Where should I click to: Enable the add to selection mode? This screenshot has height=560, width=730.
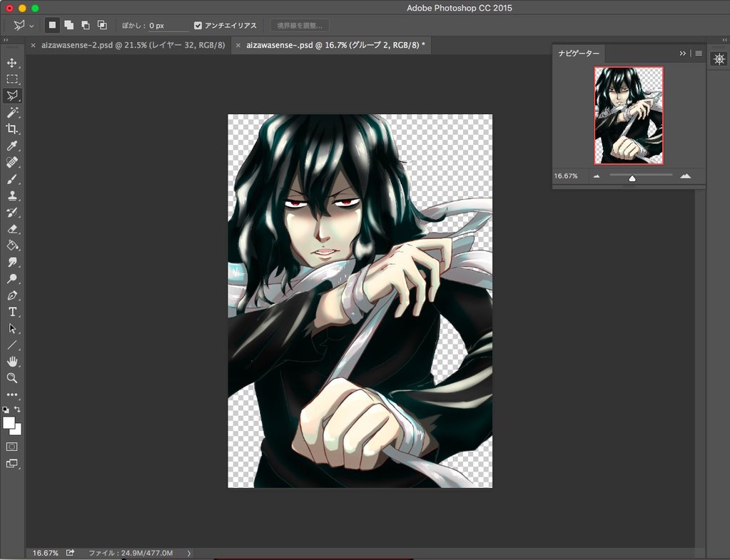coord(69,25)
